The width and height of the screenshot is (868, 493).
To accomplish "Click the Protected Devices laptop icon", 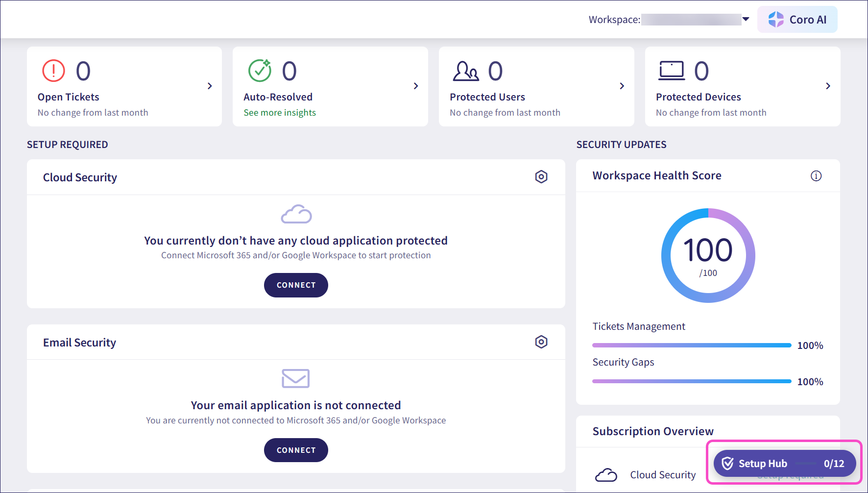I will click(x=671, y=71).
